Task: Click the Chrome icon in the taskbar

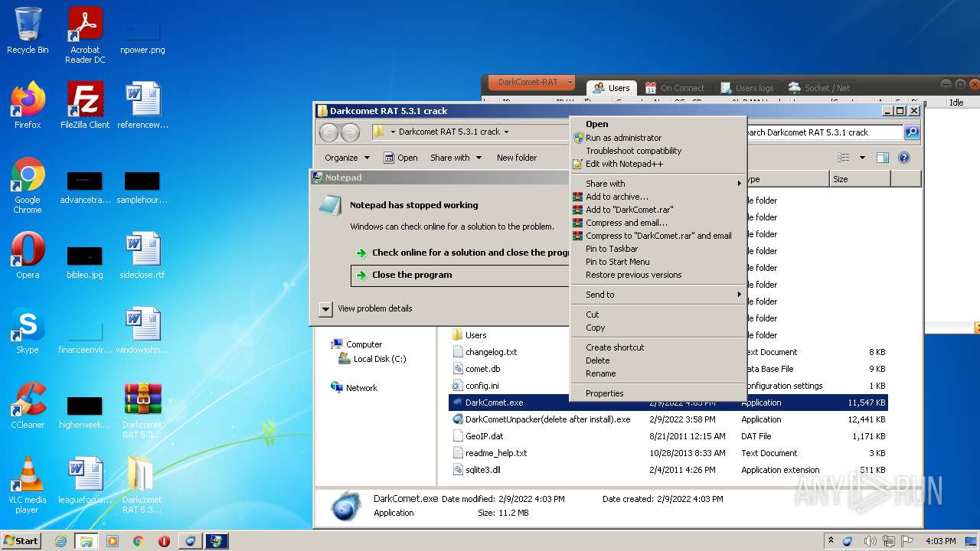Action: [x=138, y=541]
